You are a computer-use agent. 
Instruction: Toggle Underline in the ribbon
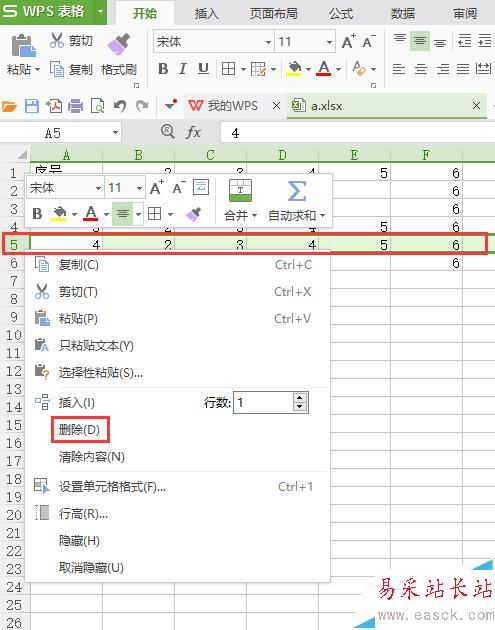[203, 69]
